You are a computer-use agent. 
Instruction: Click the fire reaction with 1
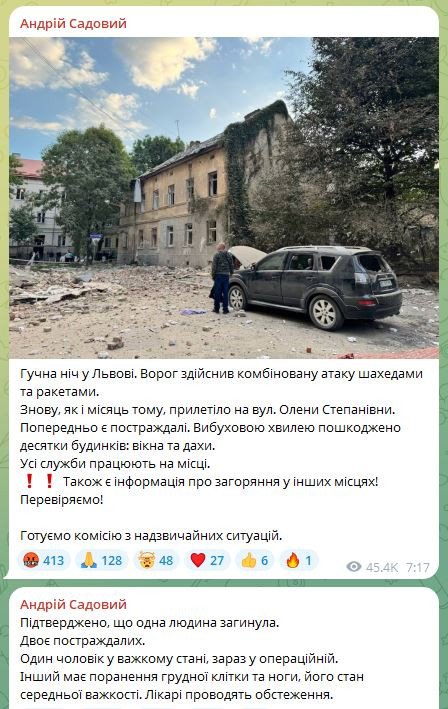[299, 561]
